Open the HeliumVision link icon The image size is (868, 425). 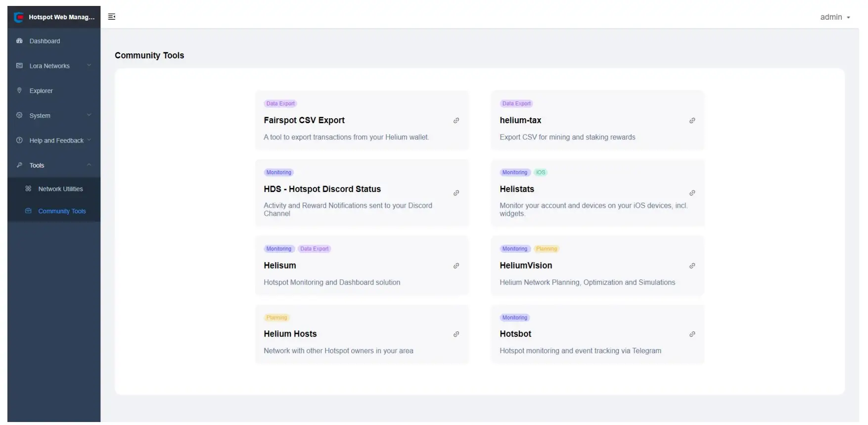point(692,266)
